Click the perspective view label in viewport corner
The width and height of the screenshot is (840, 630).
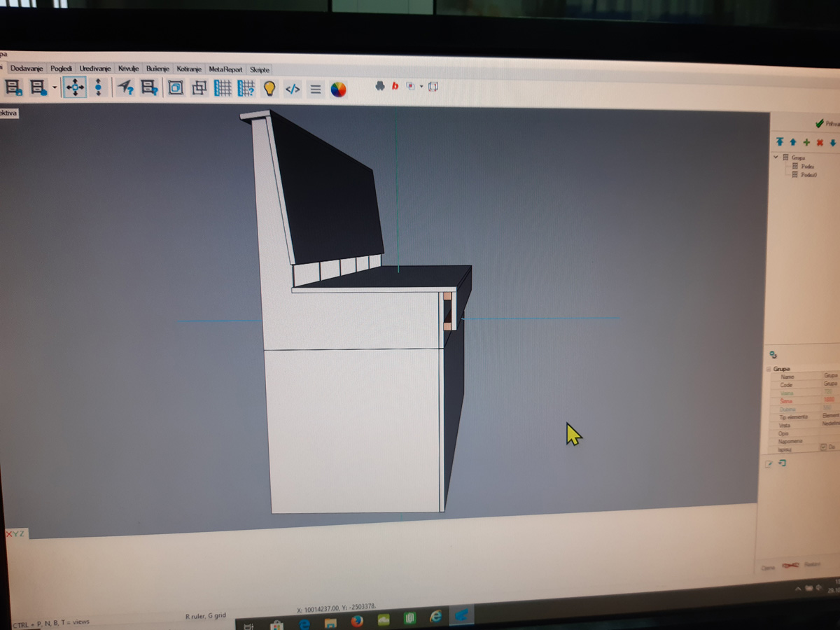(8, 113)
